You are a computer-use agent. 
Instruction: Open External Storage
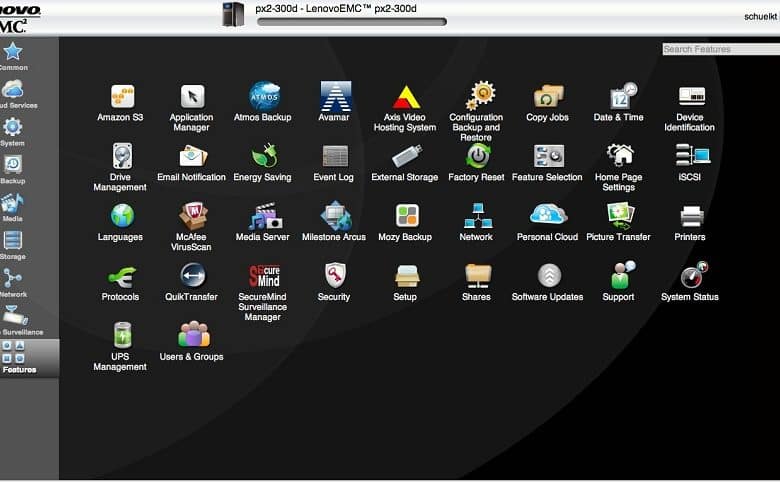click(x=405, y=163)
